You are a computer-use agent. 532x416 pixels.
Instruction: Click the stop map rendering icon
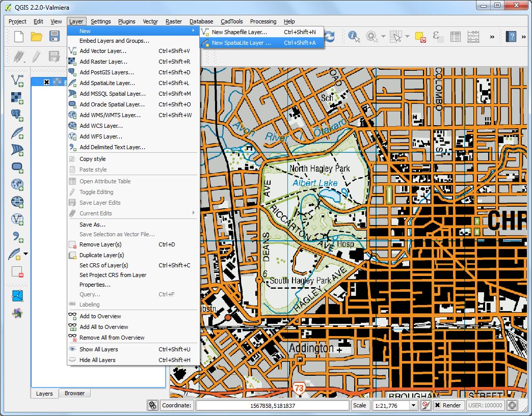click(425, 405)
